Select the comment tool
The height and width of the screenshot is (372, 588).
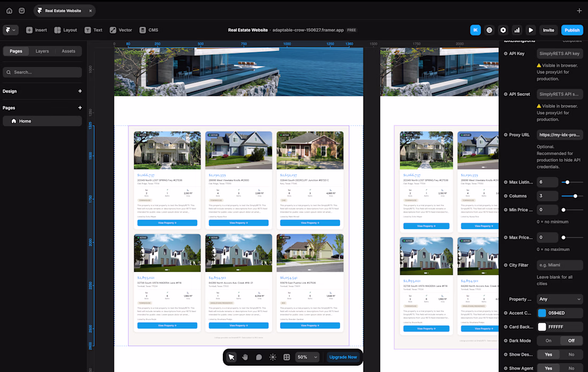(x=259, y=357)
